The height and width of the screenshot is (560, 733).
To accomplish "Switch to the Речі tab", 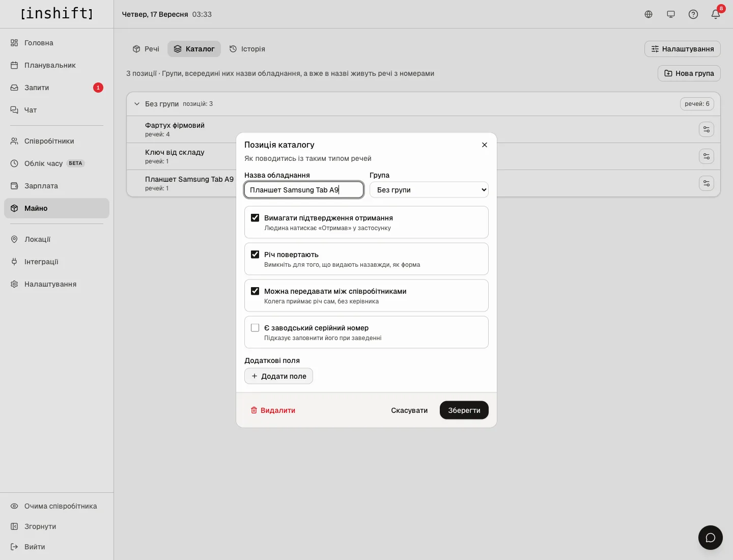I will click(146, 49).
